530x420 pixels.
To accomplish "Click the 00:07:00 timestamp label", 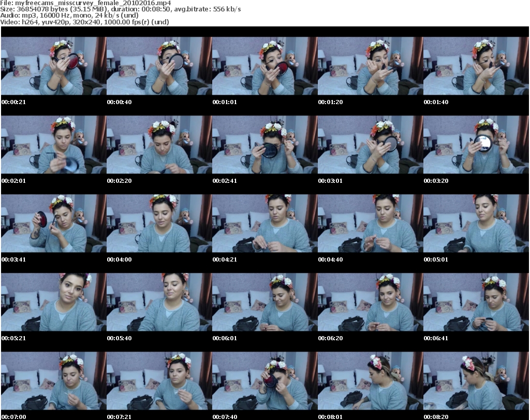I will pos(13,416).
